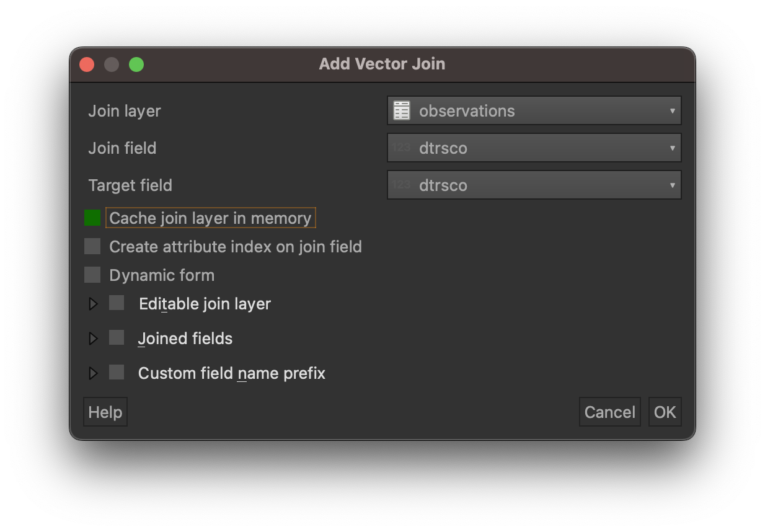Check the Editable join layer box

click(x=117, y=303)
